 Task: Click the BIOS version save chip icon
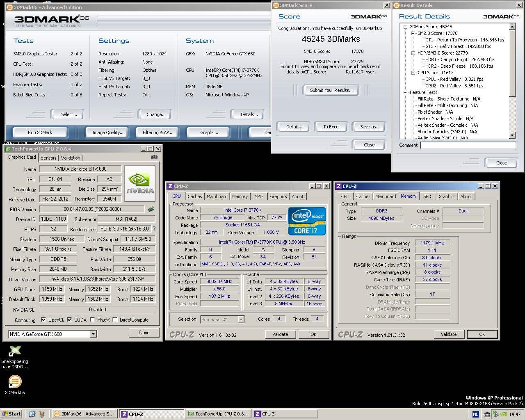151,209
